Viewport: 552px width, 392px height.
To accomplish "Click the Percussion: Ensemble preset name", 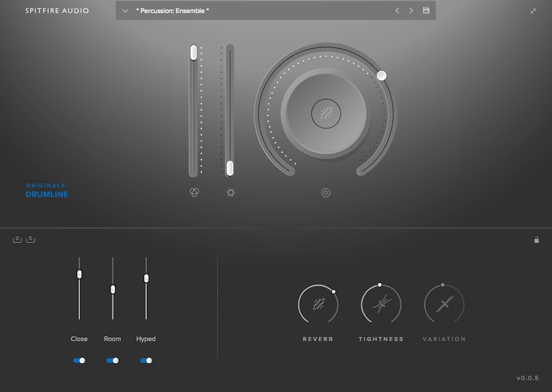I will click(173, 10).
